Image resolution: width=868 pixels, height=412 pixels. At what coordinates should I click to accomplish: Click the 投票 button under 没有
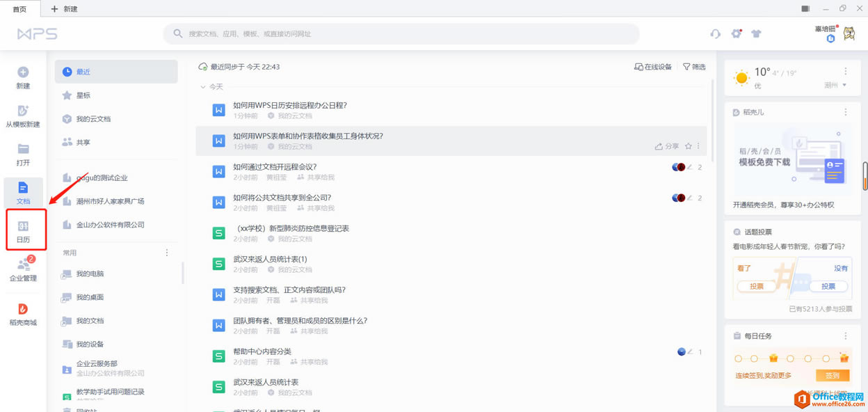[828, 286]
